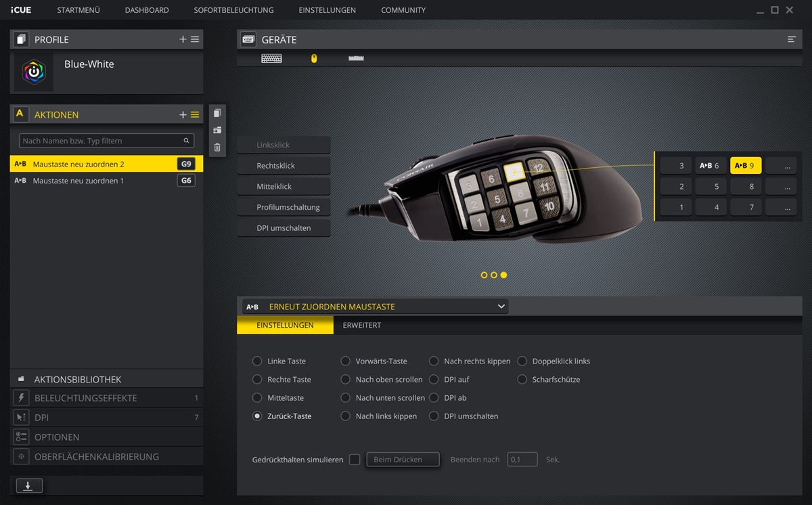Expand the OPTIONEN section
This screenshot has height=505, width=812.
pos(107,437)
